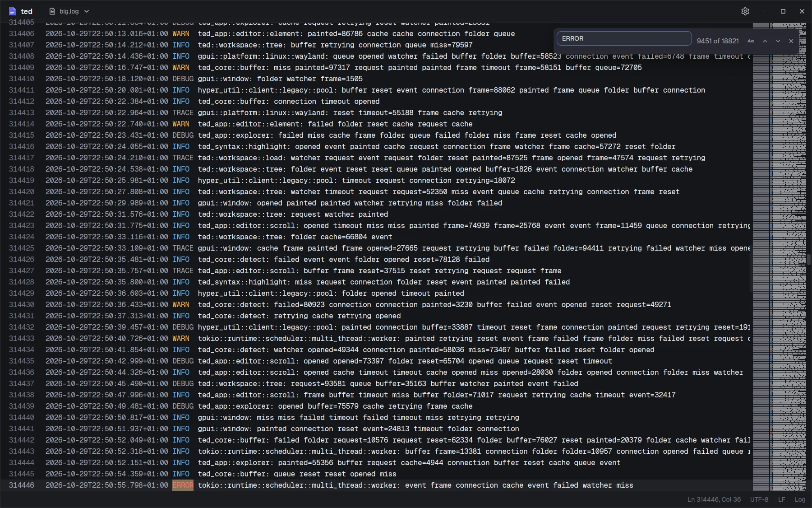Change Log language mode in status bar
812x508 pixels.
(800, 499)
